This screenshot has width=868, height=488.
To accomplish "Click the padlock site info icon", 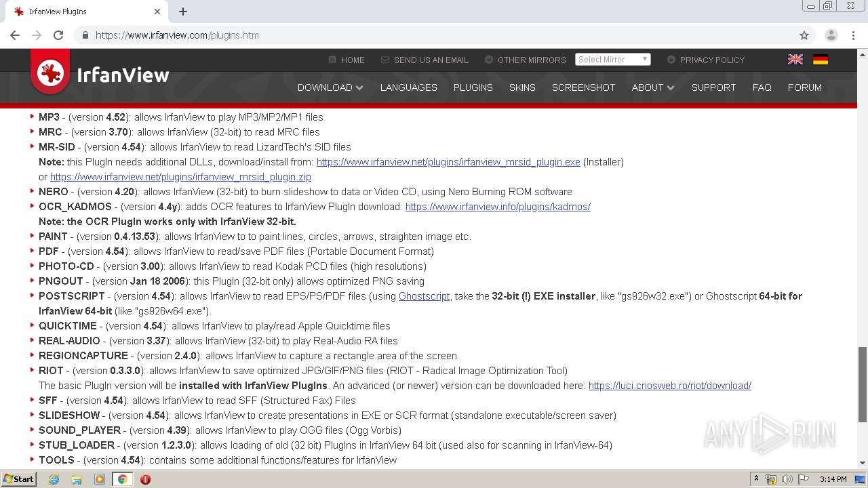I will [85, 35].
